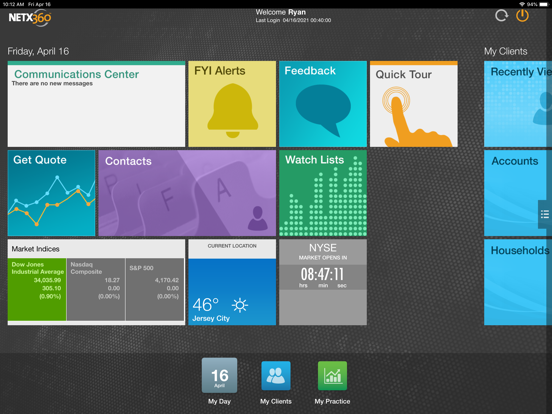Open the Communications Center tile
This screenshot has height=414, width=552.
pos(96,104)
